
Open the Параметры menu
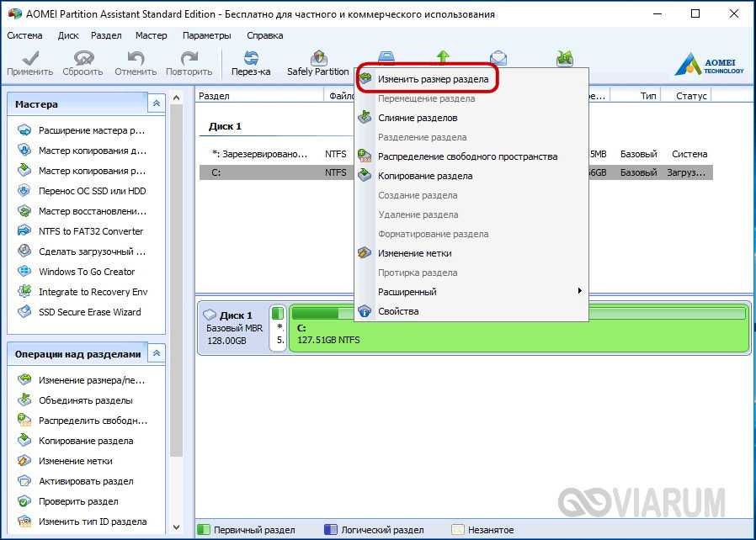click(206, 35)
